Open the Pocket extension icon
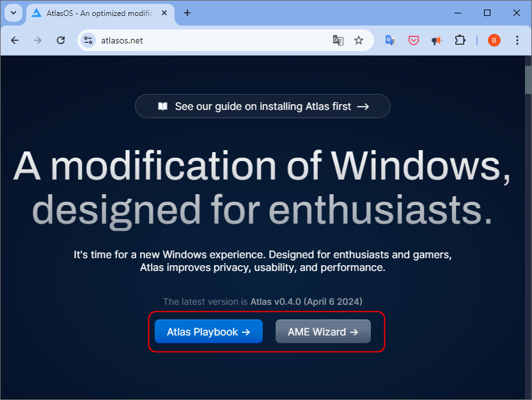Screen dimensions: 532x400 pos(413,41)
